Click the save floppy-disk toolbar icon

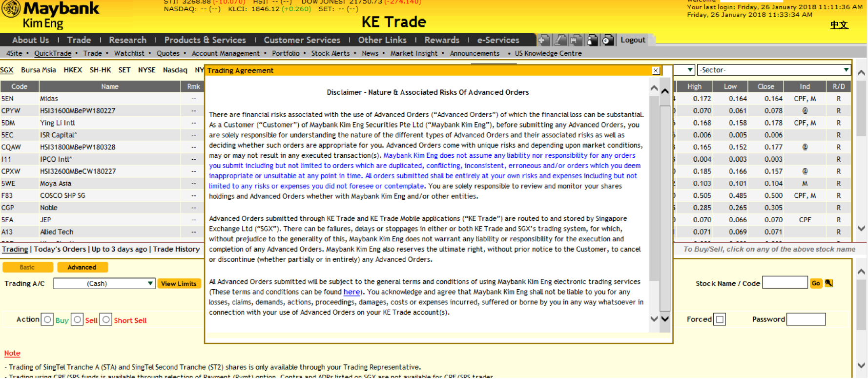(x=576, y=40)
